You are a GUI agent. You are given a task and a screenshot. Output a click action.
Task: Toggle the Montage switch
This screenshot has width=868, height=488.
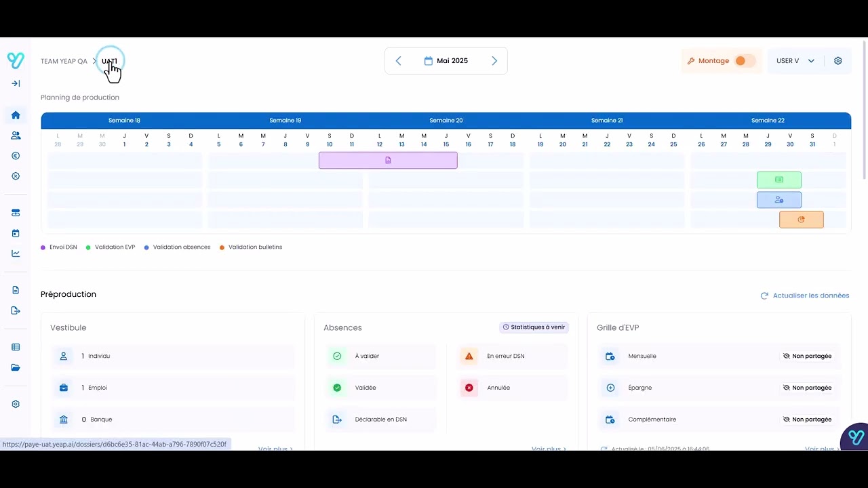pyautogui.click(x=745, y=61)
